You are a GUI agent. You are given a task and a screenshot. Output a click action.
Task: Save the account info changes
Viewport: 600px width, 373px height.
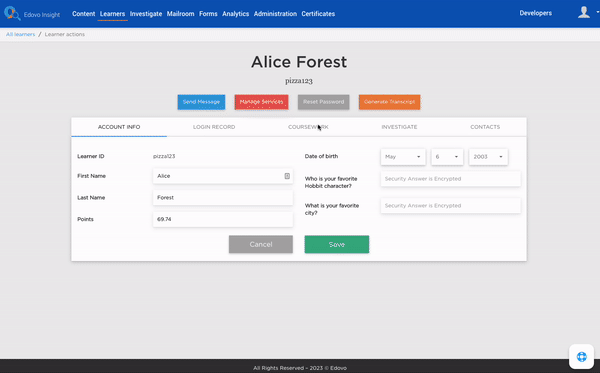(337, 244)
